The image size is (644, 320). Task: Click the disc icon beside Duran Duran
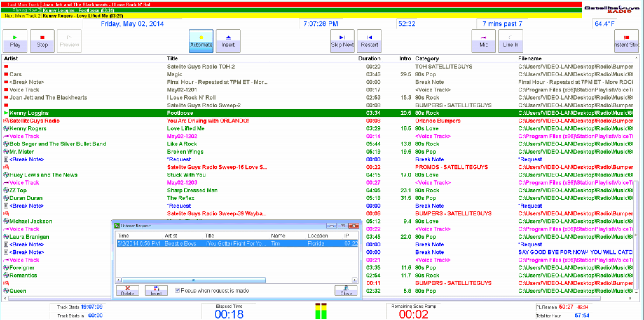[6, 198]
